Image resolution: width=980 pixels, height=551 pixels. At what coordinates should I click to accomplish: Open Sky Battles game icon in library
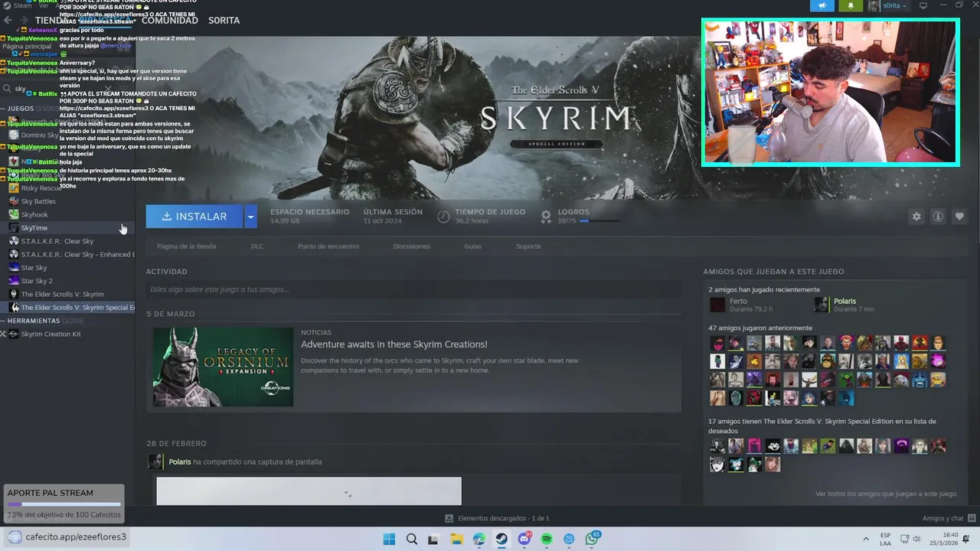(14, 201)
